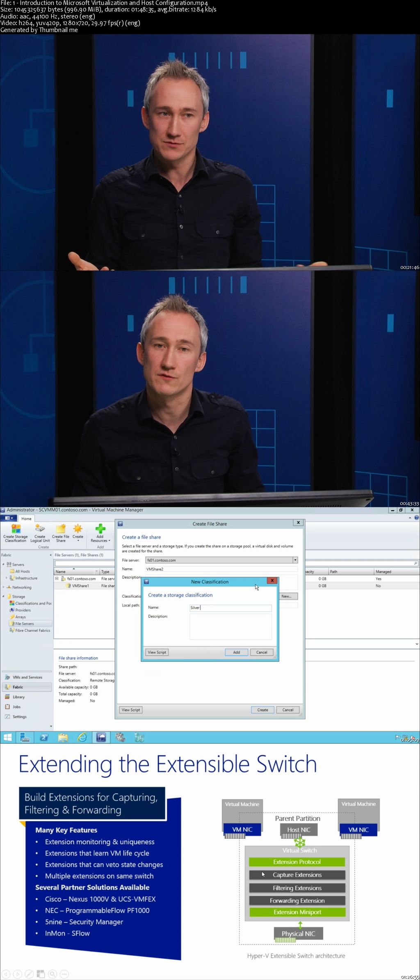This screenshot has height=980, width=420.
Task: Cancel the New Classification dialog
Action: (x=262, y=652)
